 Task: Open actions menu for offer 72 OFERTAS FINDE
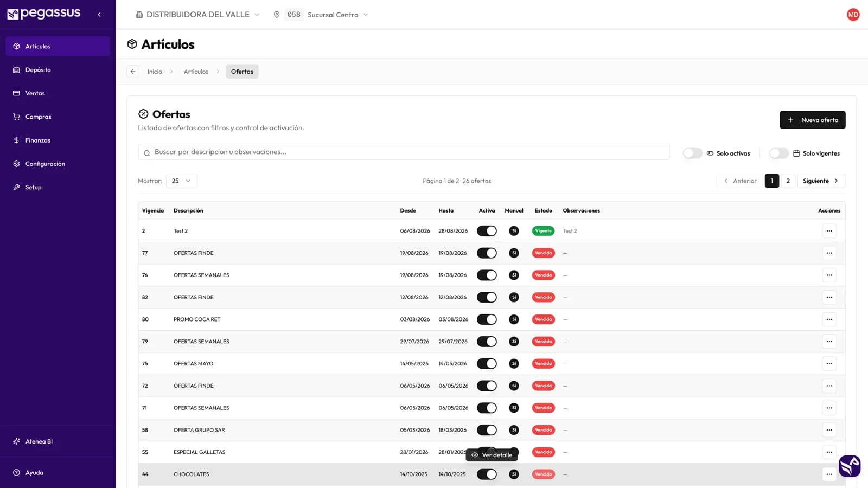tap(829, 386)
